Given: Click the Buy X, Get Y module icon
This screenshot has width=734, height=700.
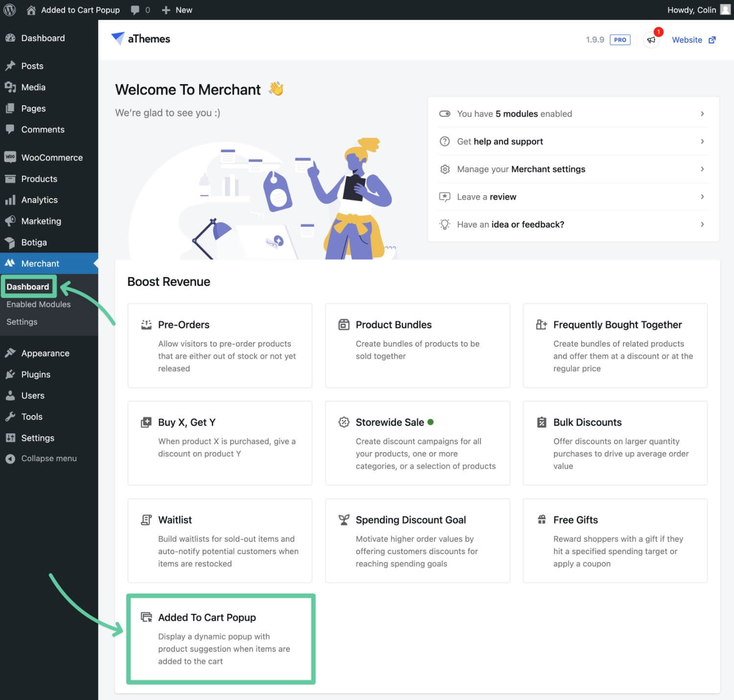Looking at the screenshot, I should pos(146,422).
